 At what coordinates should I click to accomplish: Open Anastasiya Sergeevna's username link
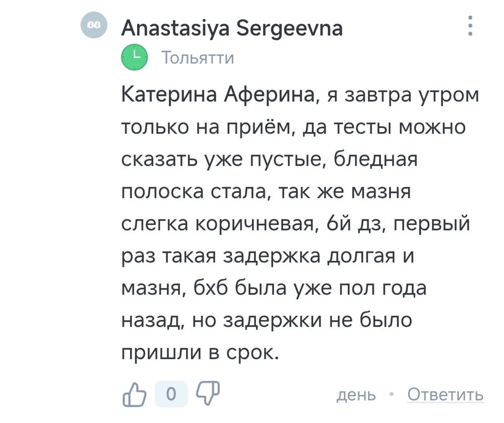click(231, 28)
